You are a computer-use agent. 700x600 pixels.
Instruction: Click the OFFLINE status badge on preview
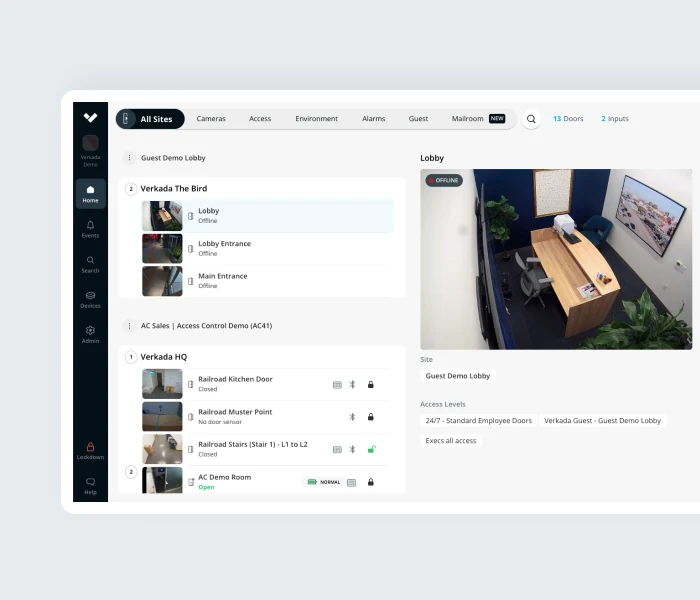pos(444,180)
